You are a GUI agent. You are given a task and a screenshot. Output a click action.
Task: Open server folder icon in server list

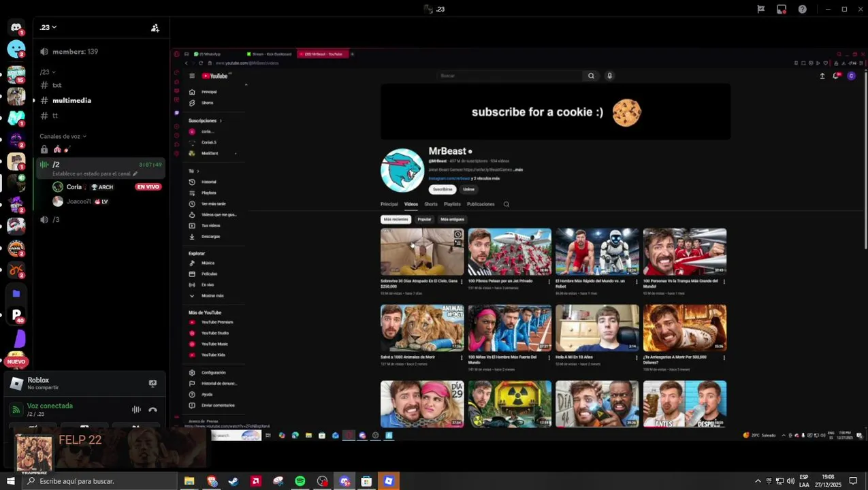pyautogui.click(x=16, y=293)
